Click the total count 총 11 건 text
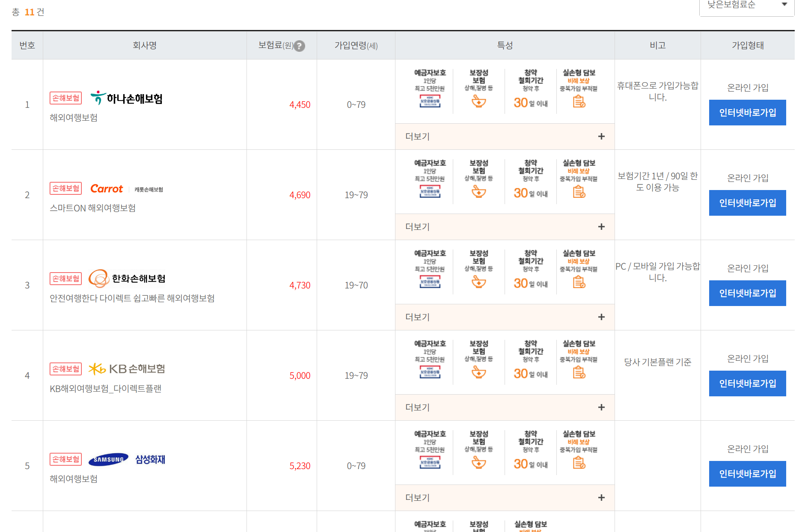The height and width of the screenshot is (532, 808). tap(28, 12)
